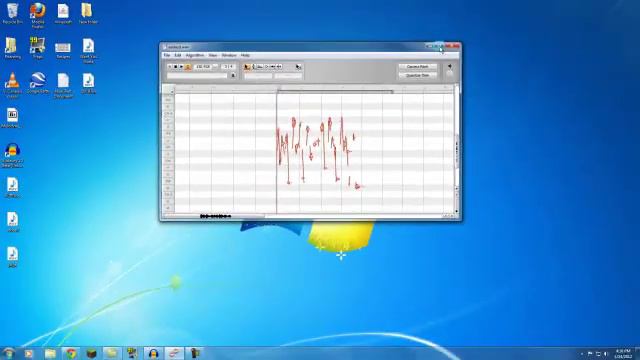Viewport: 640px width, 360px height.
Task: Click the Play transport button
Action: click(181, 67)
